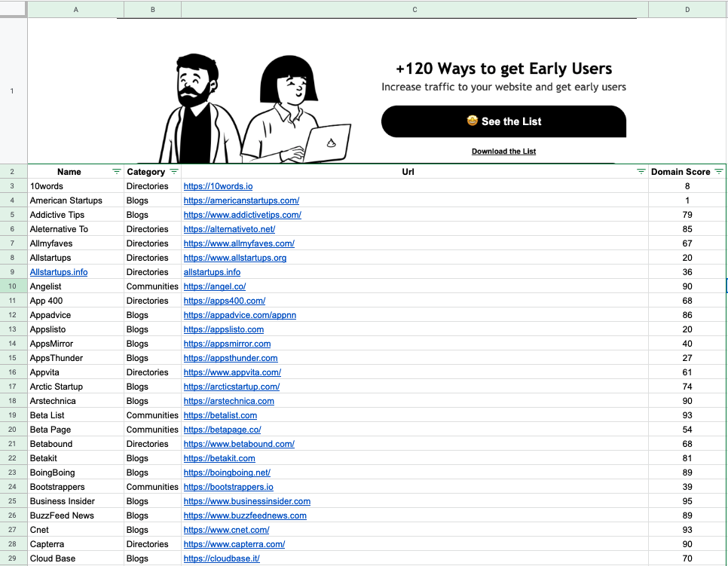Open the betakit.com link
Viewport: 728px width, 566px height.
pyautogui.click(x=219, y=459)
